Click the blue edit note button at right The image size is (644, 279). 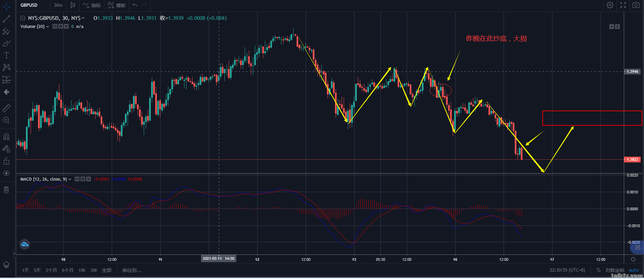coord(637,248)
